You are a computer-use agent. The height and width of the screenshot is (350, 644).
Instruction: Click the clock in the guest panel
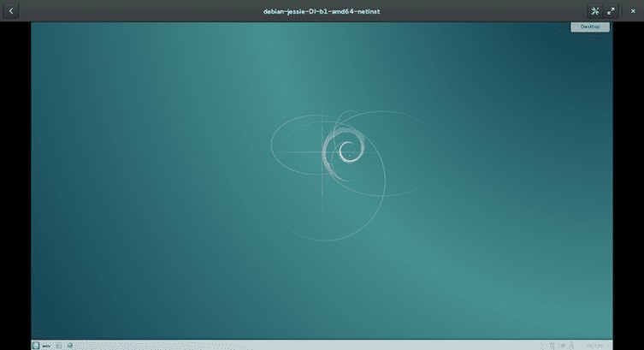coord(595,346)
